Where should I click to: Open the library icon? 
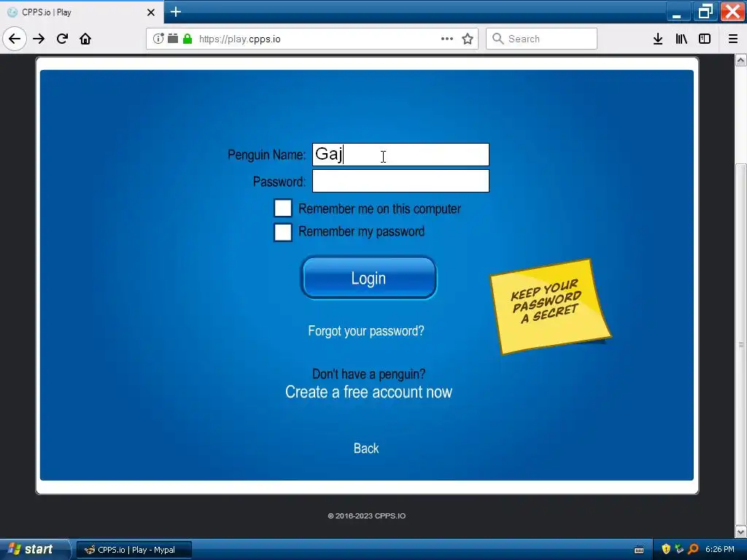point(681,39)
